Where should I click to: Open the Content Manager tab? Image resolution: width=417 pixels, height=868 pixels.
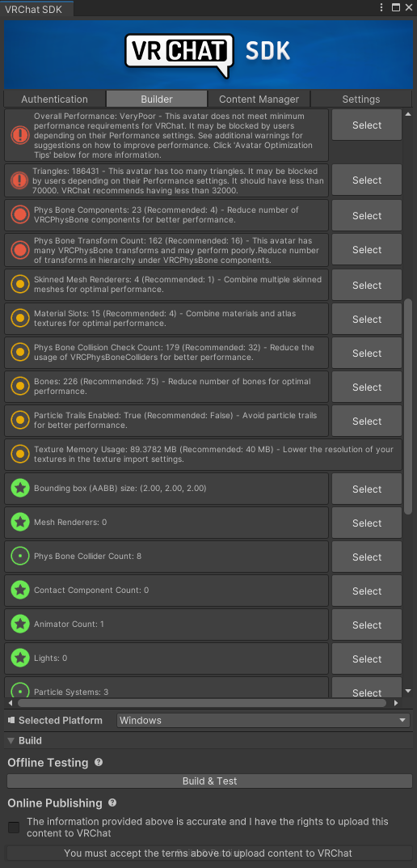259,99
